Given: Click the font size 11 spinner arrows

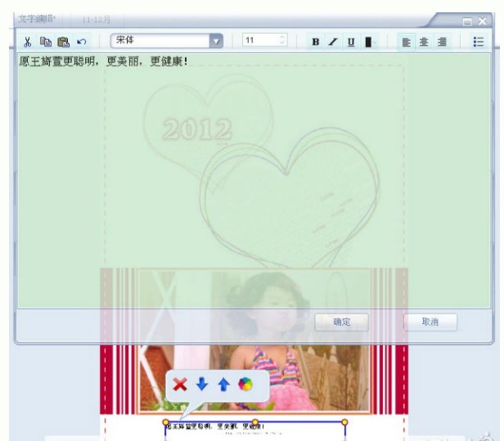Looking at the screenshot, I should tap(283, 40).
